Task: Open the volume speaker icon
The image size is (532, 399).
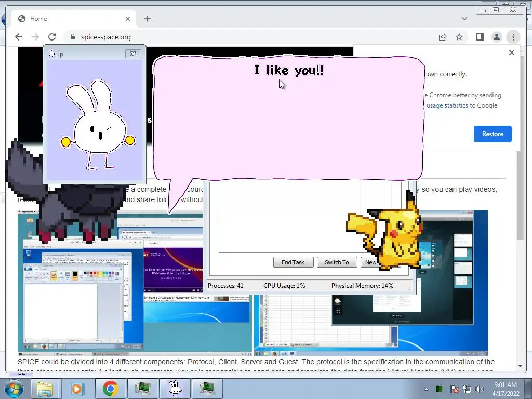Action: [x=480, y=389]
